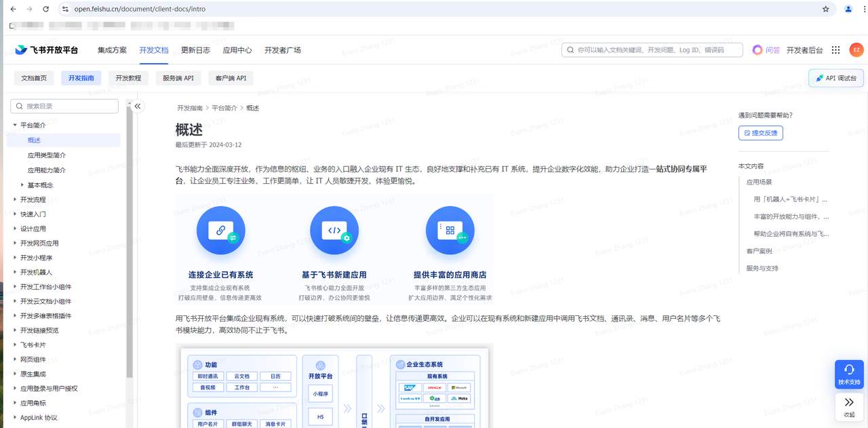Select 应用能力简介 in the sidebar
This screenshot has height=428, width=868.
coord(47,170)
